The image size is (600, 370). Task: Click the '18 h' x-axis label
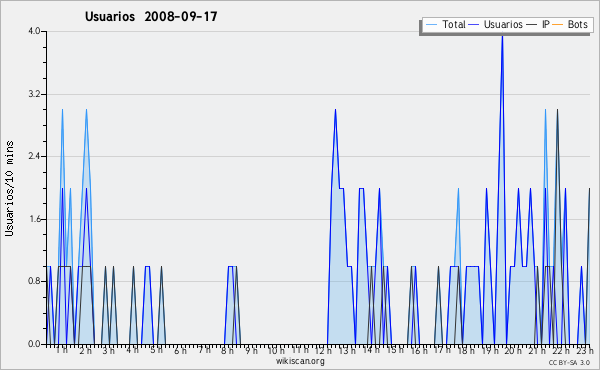466,350
